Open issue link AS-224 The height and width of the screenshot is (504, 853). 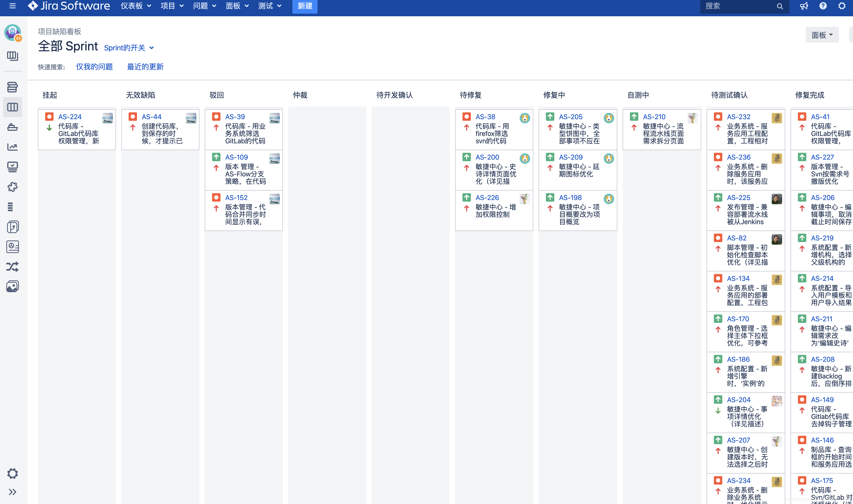click(x=70, y=117)
